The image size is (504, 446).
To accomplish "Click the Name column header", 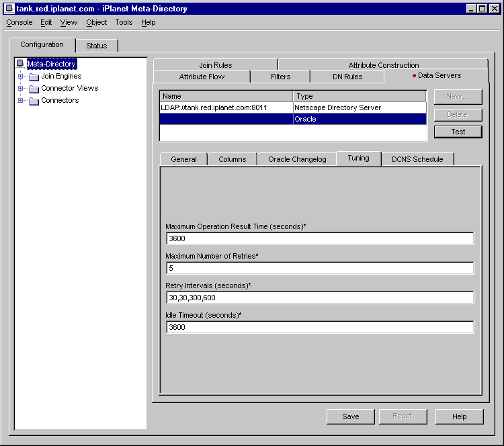I will 226,96.
